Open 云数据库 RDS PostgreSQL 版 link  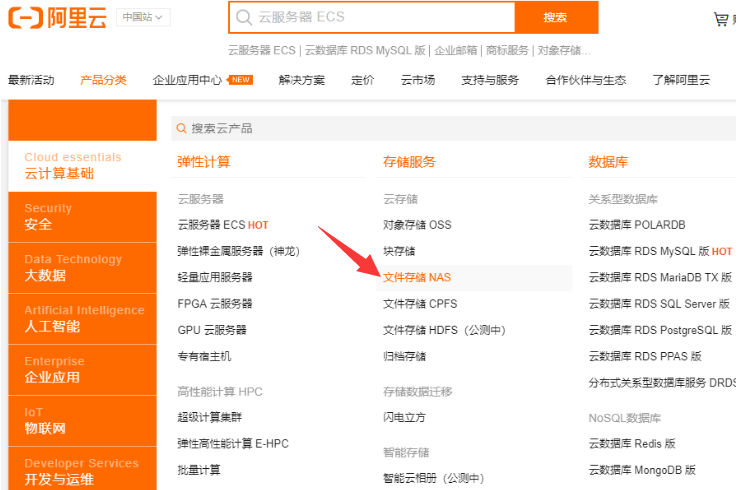click(661, 330)
